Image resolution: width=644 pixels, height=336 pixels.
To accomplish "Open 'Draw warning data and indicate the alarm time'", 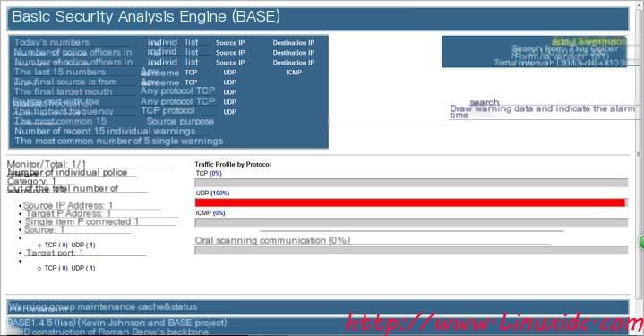I will pyautogui.click(x=542, y=112).
